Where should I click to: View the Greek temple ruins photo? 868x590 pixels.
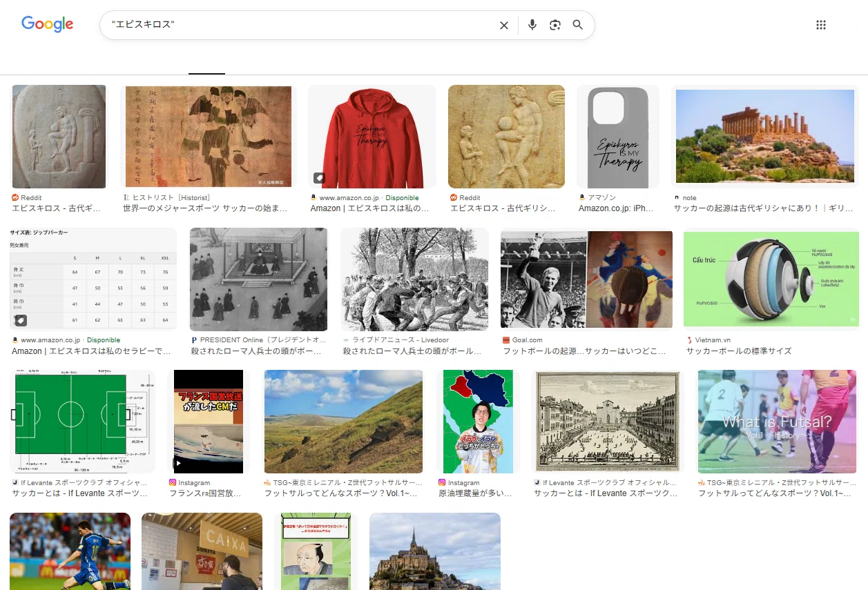(x=766, y=137)
